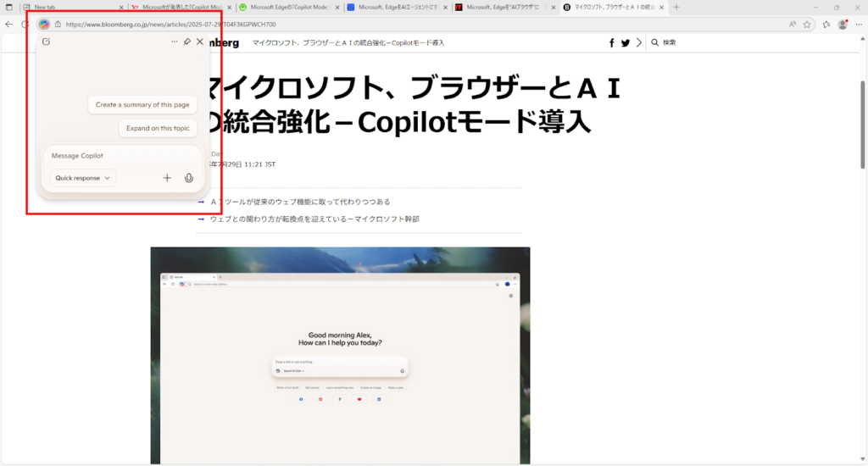
Task: Switch to Microsoft Edgeの Copilot Mode tab
Action: pos(290,7)
